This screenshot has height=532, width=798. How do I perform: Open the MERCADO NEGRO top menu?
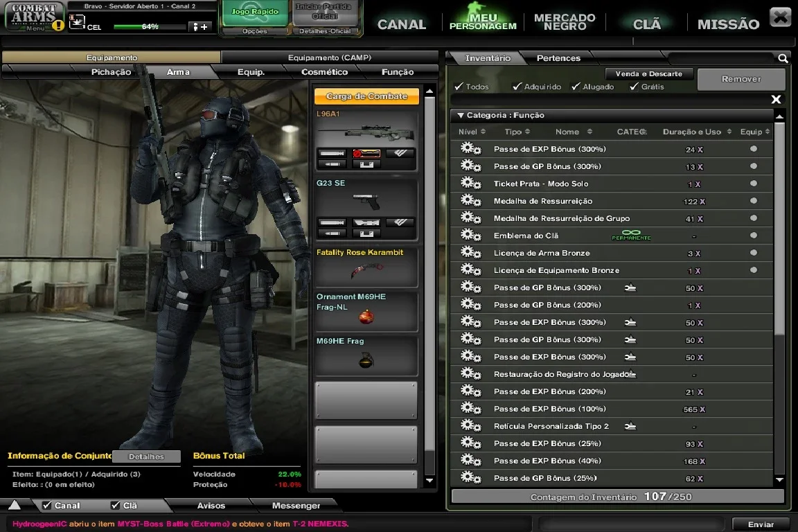(x=565, y=22)
